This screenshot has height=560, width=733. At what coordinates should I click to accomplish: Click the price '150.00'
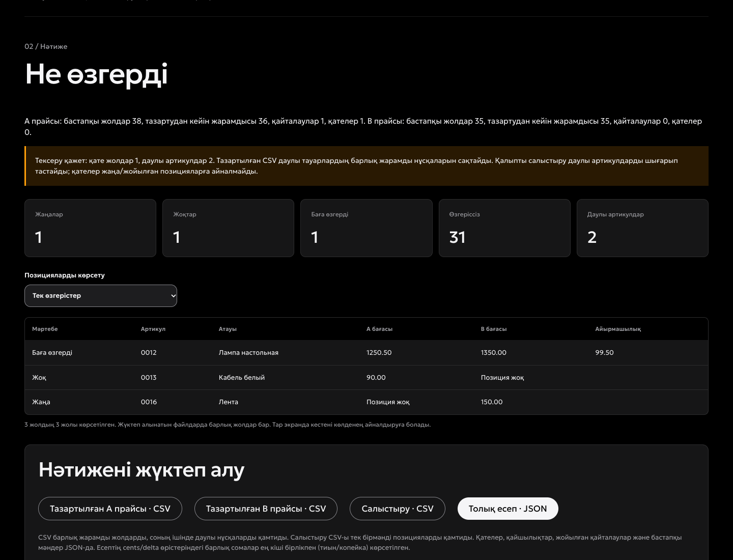(492, 402)
